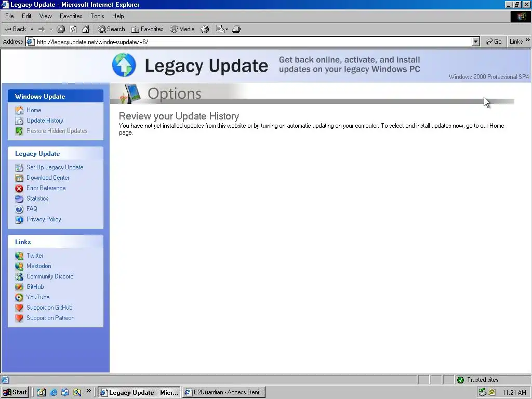Go to the browser Home page icon
The width and height of the screenshot is (532, 399).
click(x=86, y=29)
